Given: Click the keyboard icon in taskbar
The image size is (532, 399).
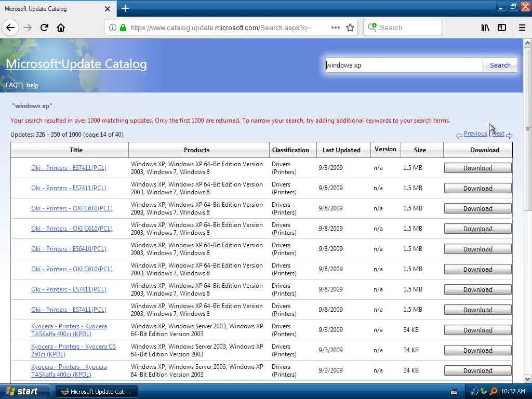Looking at the screenshot, I should tap(454, 392).
